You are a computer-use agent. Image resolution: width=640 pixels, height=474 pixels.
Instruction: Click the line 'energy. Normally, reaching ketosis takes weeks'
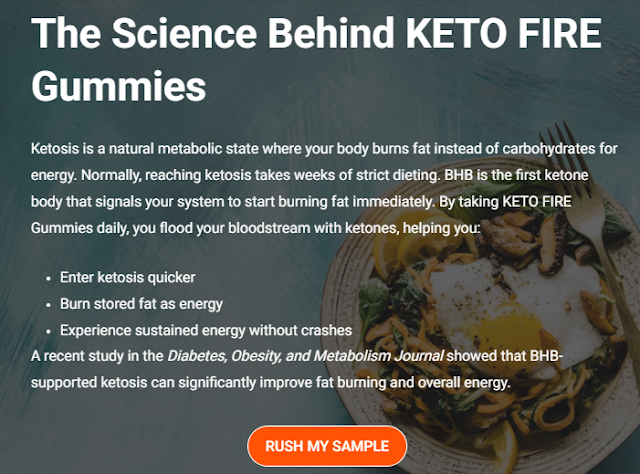click(x=310, y=175)
